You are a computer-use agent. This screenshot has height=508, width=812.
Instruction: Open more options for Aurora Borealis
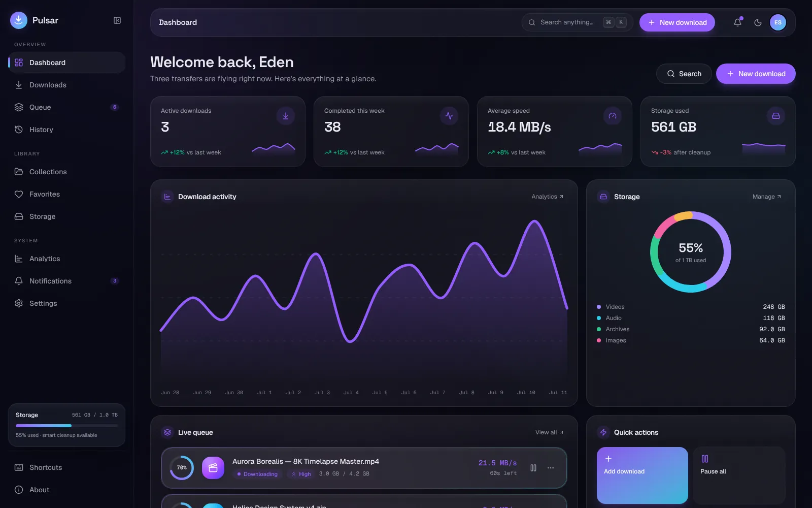coord(551,468)
